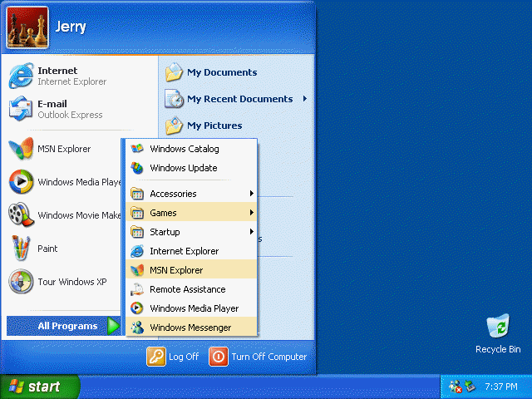
Task: Click the Windows Update icon in programs menu
Action: click(x=137, y=168)
